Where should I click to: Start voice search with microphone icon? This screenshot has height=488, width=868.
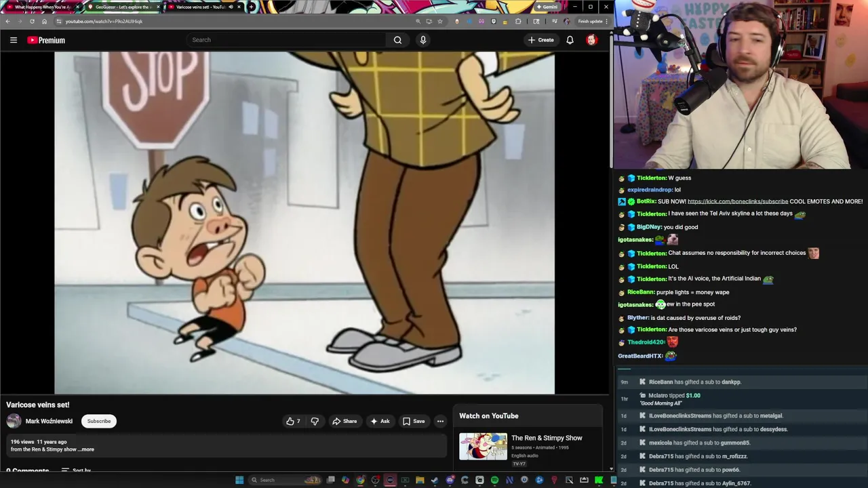(423, 40)
